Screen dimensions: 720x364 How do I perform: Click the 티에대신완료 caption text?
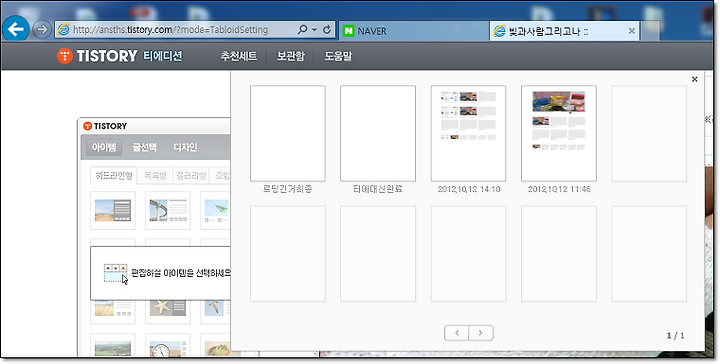[378, 189]
